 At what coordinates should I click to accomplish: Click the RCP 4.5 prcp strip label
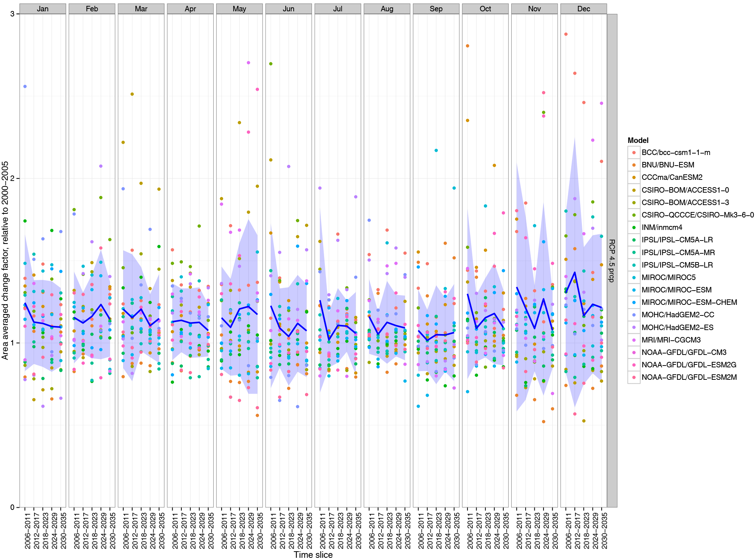(x=612, y=260)
